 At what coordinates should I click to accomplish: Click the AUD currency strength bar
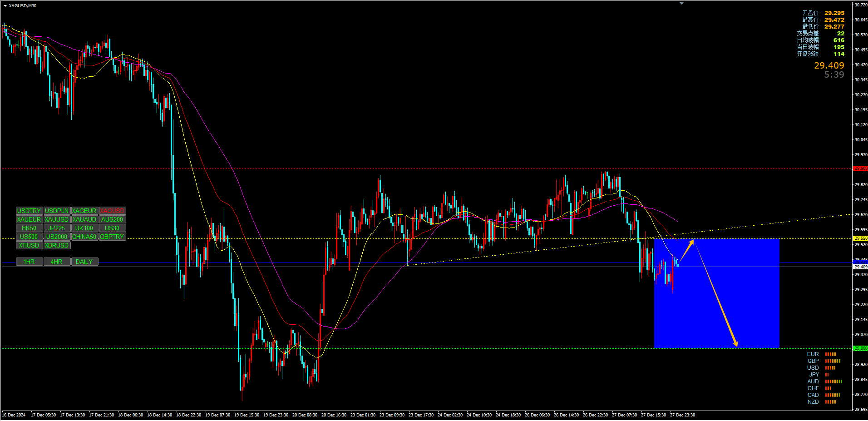click(833, 381)
